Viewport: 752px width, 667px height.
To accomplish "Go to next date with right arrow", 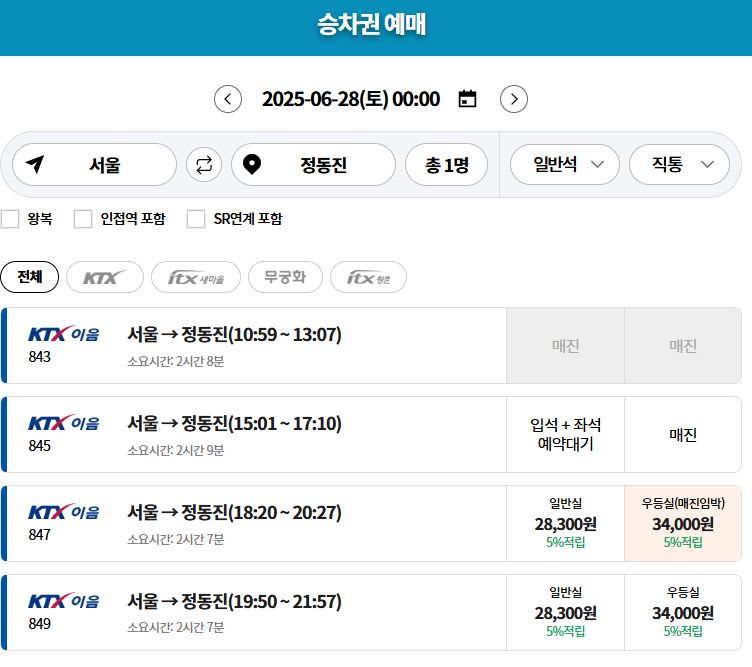I will pos(514,99).
